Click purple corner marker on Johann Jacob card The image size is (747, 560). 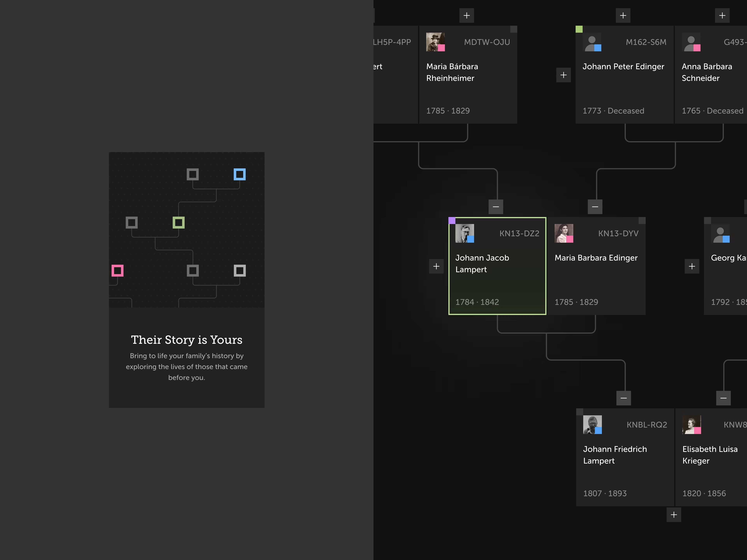click(x=452, y=221)
